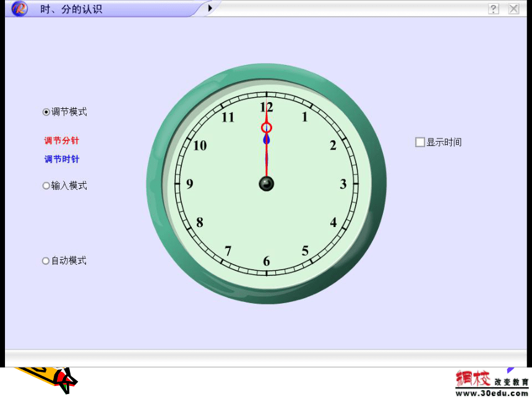Click the number 8 on the clock face
The width and height of the screenshot is (532, 399).
click(x=200, y=223)
